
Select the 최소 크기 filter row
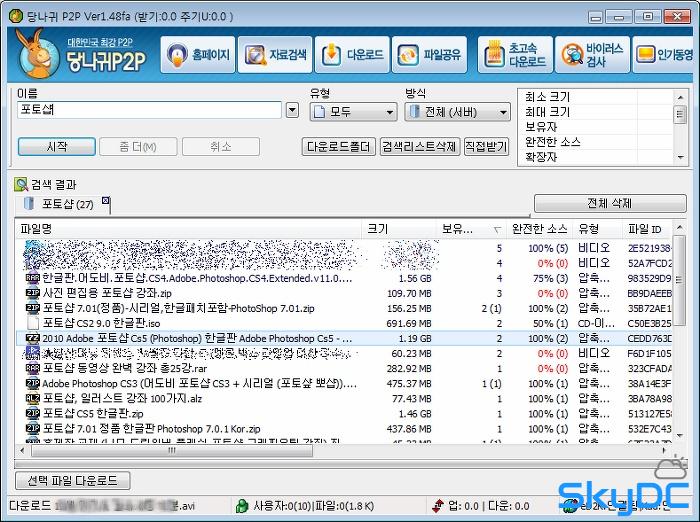(596, 96)
